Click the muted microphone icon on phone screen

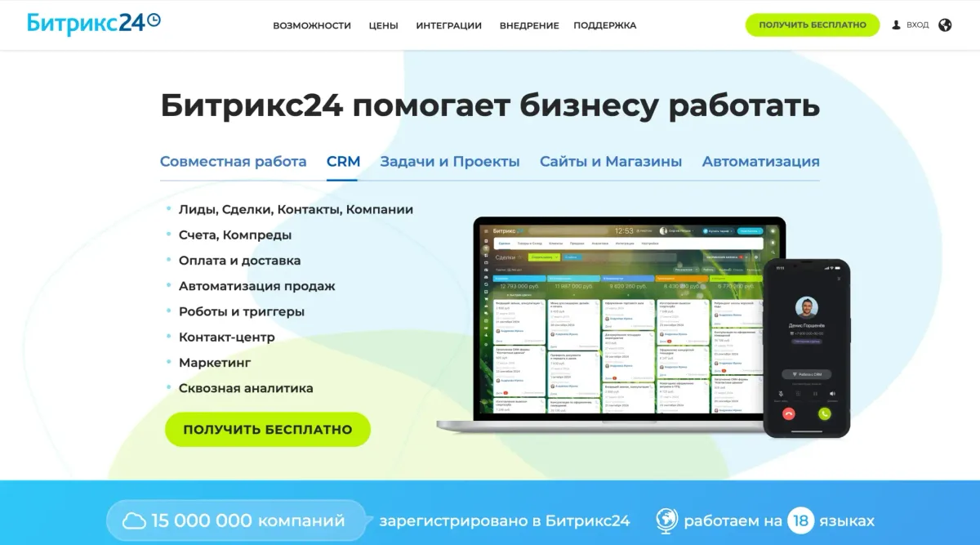782,393
